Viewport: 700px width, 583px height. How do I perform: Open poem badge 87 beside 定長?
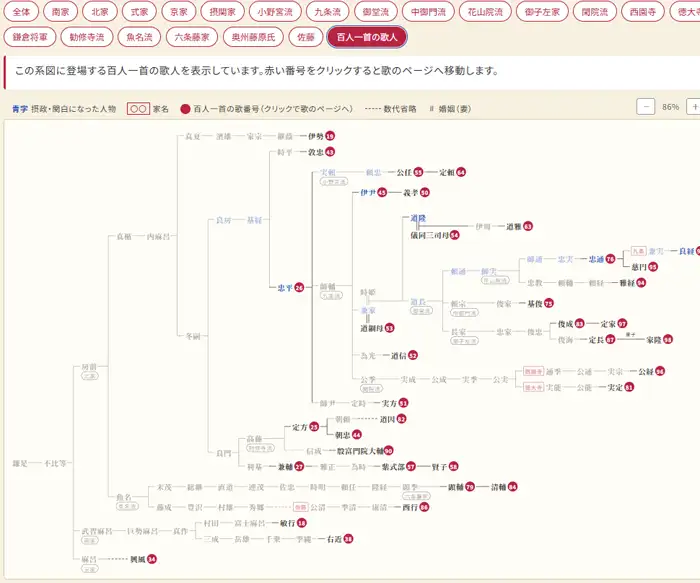pos(610,340)
